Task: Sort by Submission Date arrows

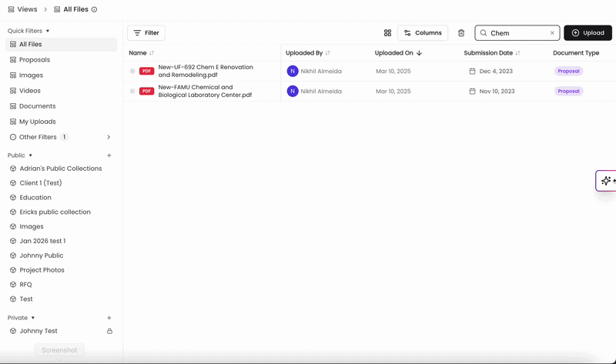Action: [517, 53]
